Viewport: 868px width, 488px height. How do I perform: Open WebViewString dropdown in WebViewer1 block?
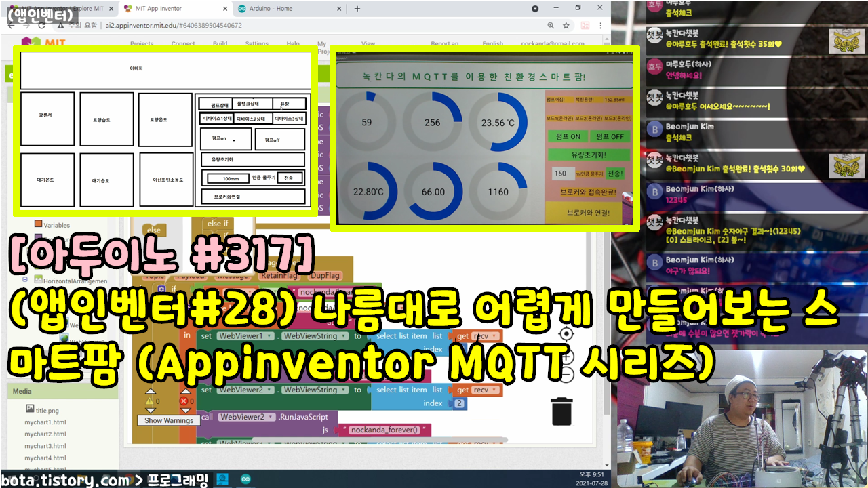(x=314, y=336)
